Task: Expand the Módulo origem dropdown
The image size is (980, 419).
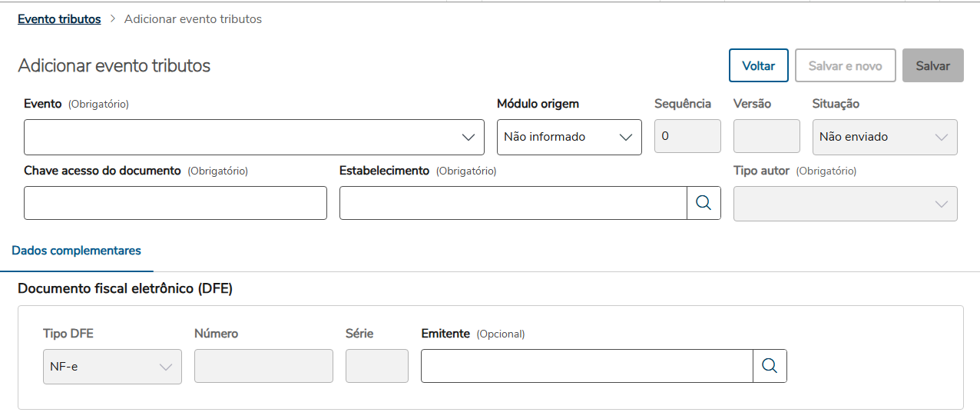Action: [x=569, y=137]
